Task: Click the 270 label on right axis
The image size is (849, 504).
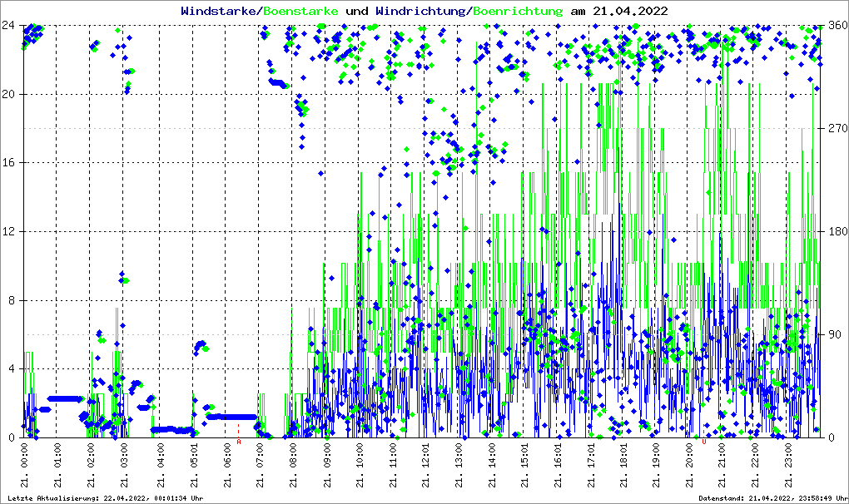Action: tap(835, 129)
